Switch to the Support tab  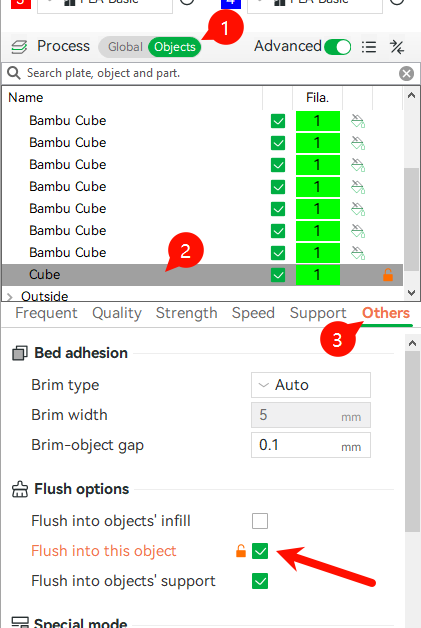318,313
